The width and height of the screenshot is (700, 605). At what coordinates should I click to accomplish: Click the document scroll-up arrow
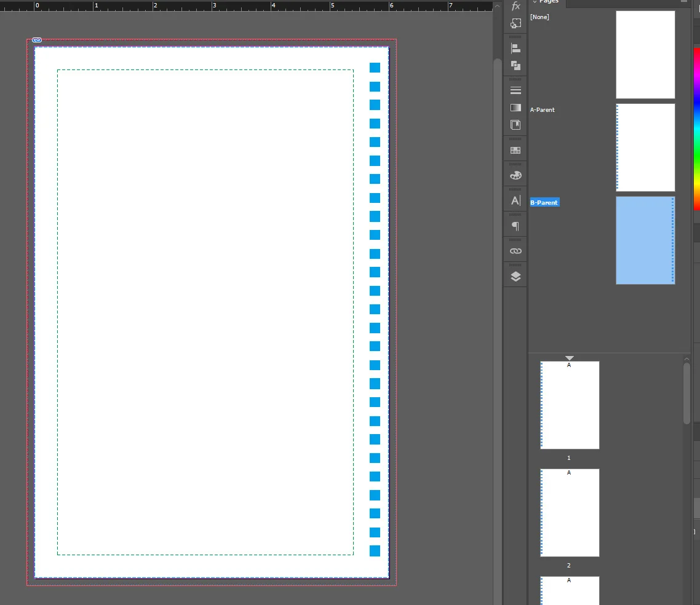tap(498, 6)
